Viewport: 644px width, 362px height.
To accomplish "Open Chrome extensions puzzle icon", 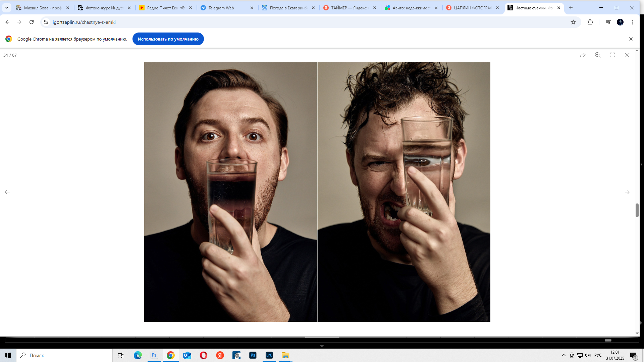I will (590, 22).
